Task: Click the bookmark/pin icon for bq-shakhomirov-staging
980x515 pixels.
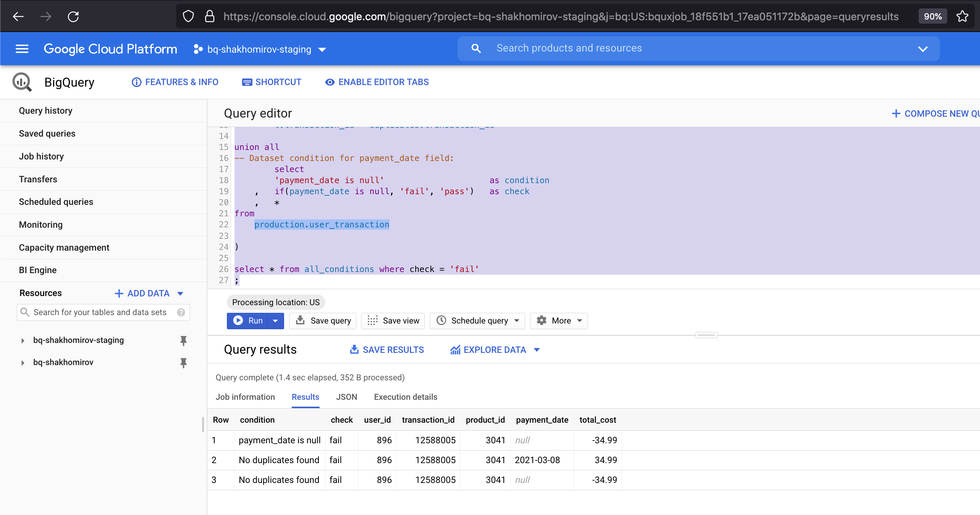Action: 183,340
